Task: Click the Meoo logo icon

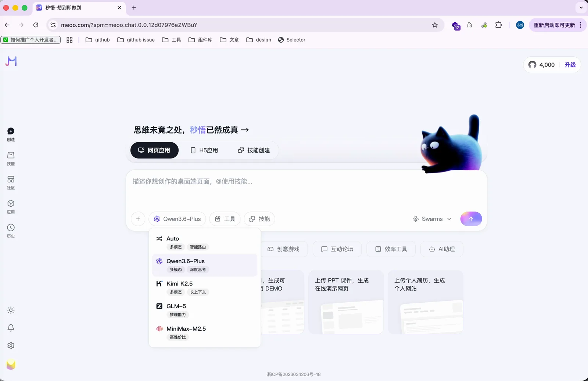Action: point(11,61)
